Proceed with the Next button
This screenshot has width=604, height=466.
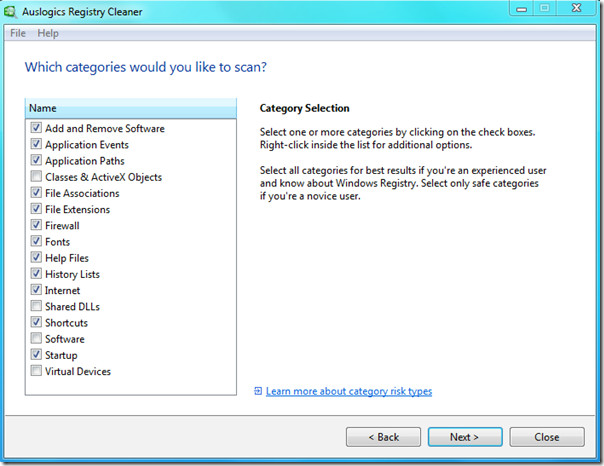tap(465, 437)
